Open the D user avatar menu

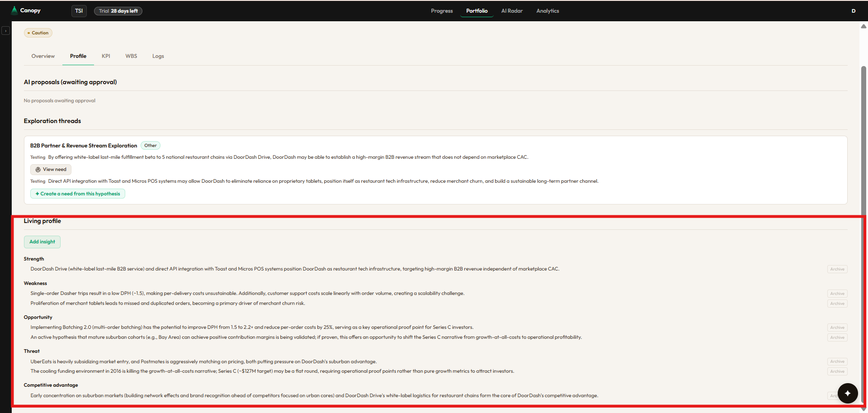pos(854,11)
